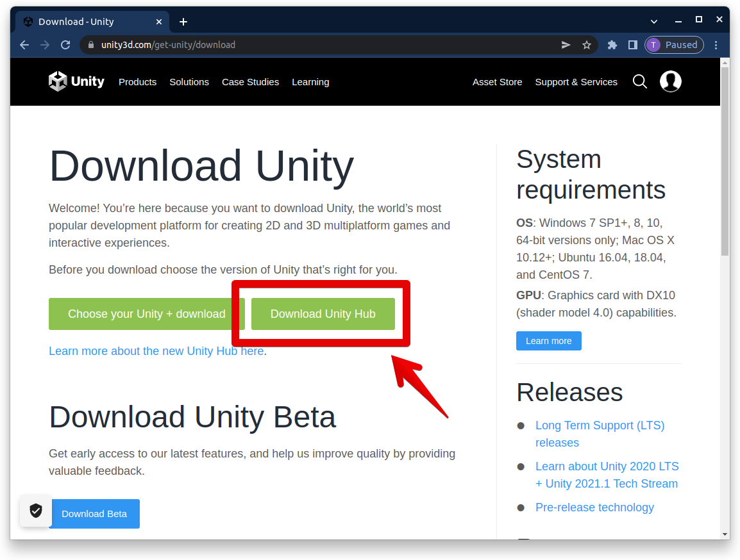Open the user account avatar icon
The image size is (740, 560).
[x=670, y=81]
